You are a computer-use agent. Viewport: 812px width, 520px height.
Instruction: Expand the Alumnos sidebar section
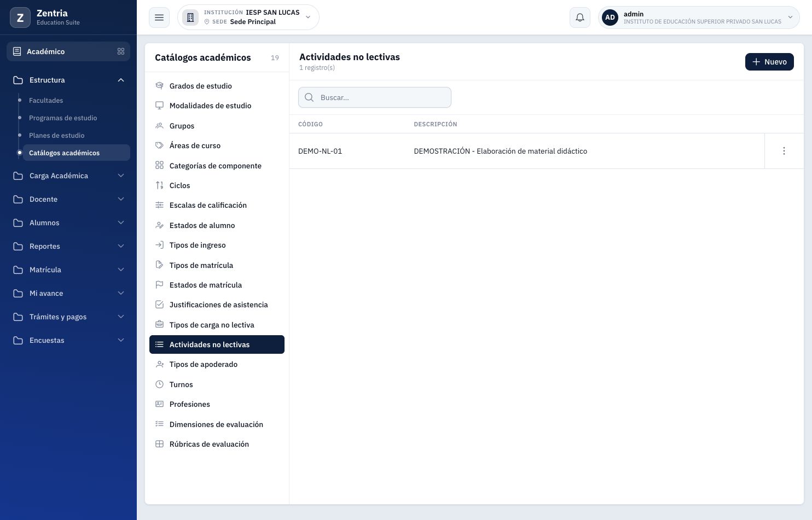tap(68, 223)
